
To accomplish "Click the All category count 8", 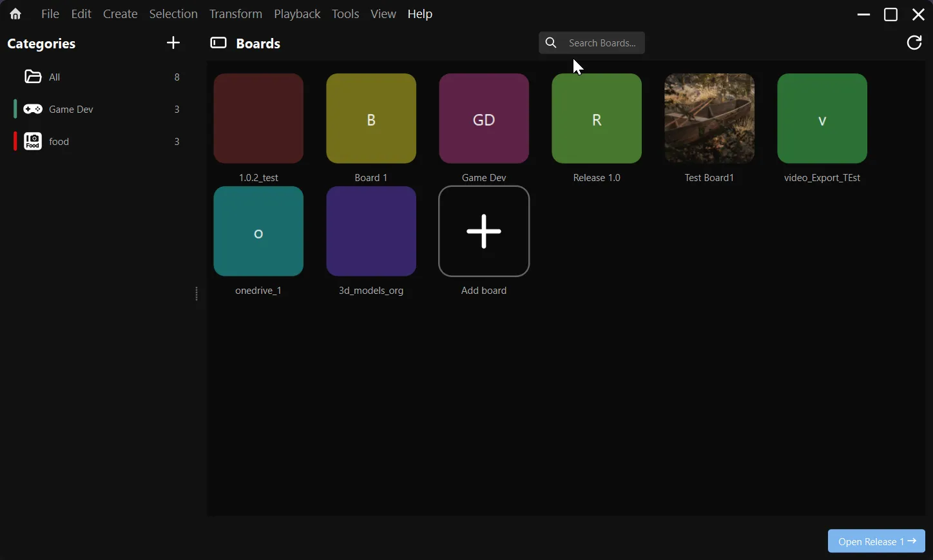I will tap(177, 77).
